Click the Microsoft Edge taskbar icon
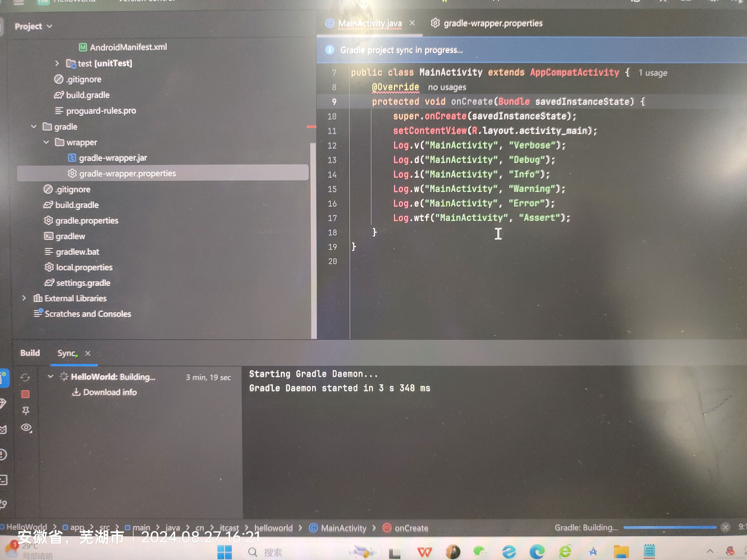 537,552
